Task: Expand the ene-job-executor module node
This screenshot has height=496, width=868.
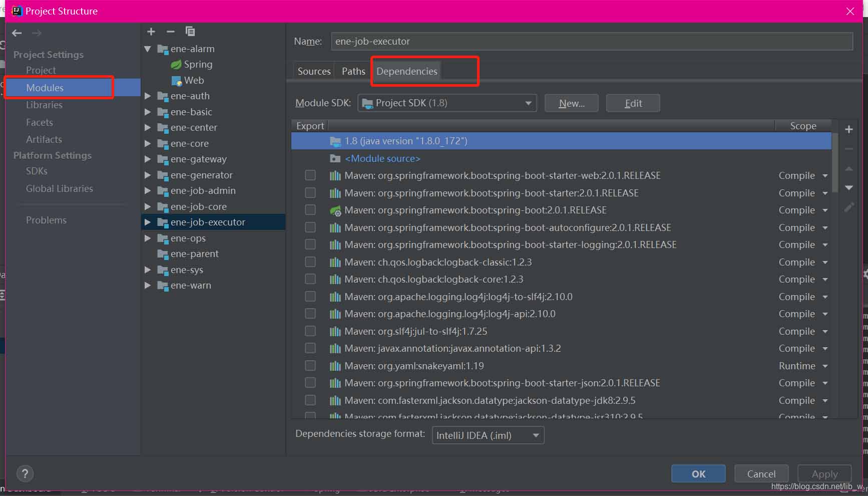Action: click(x=148, y=222)
